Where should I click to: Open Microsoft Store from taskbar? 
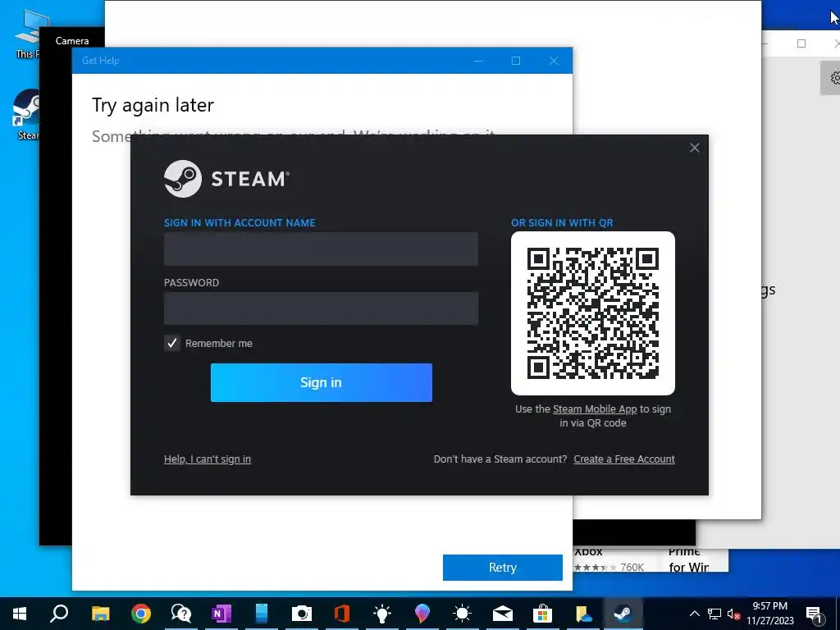[543, 614]
